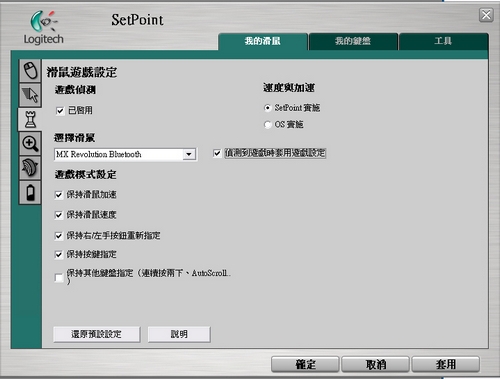Click the 還原預設設定 button
500x379 pixels.
point(97,334)
